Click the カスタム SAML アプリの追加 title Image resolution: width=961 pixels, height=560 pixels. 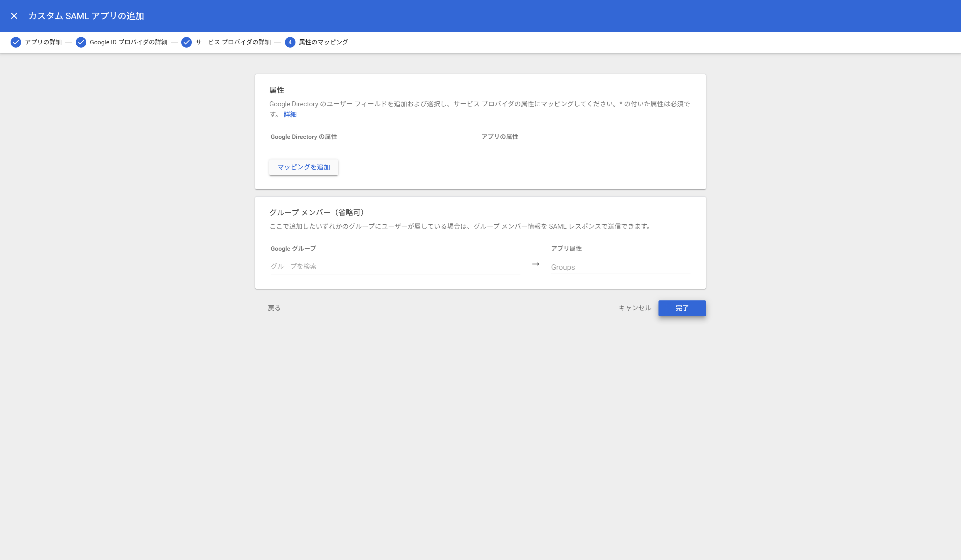click(x=86, y=16)
